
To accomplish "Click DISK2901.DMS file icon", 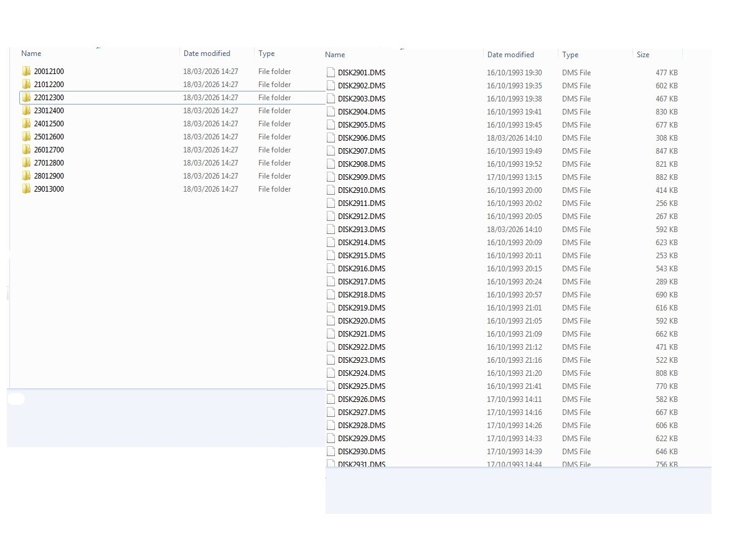I will 331,73.
